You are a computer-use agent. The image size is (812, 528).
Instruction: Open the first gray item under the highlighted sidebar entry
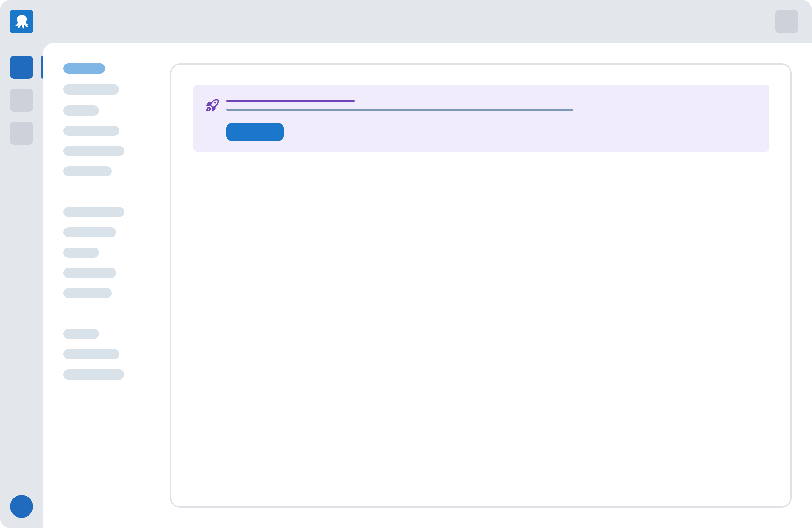point(91,89)
